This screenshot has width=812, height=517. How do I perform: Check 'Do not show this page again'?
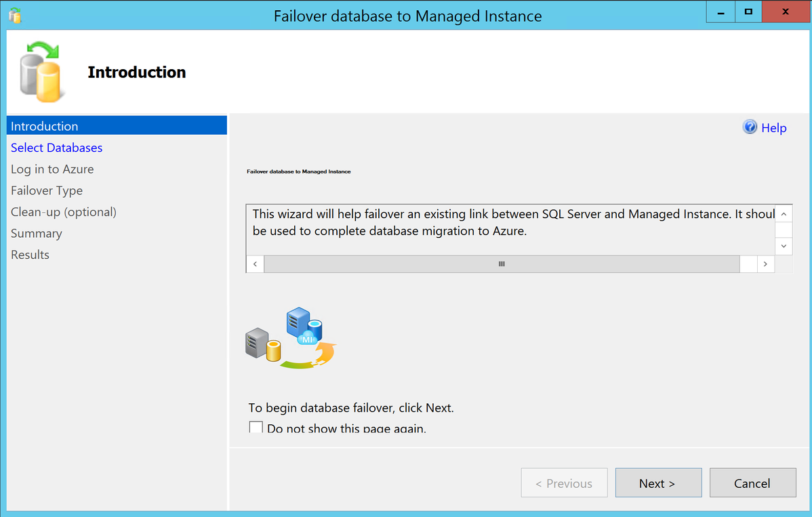click(256, 428)
